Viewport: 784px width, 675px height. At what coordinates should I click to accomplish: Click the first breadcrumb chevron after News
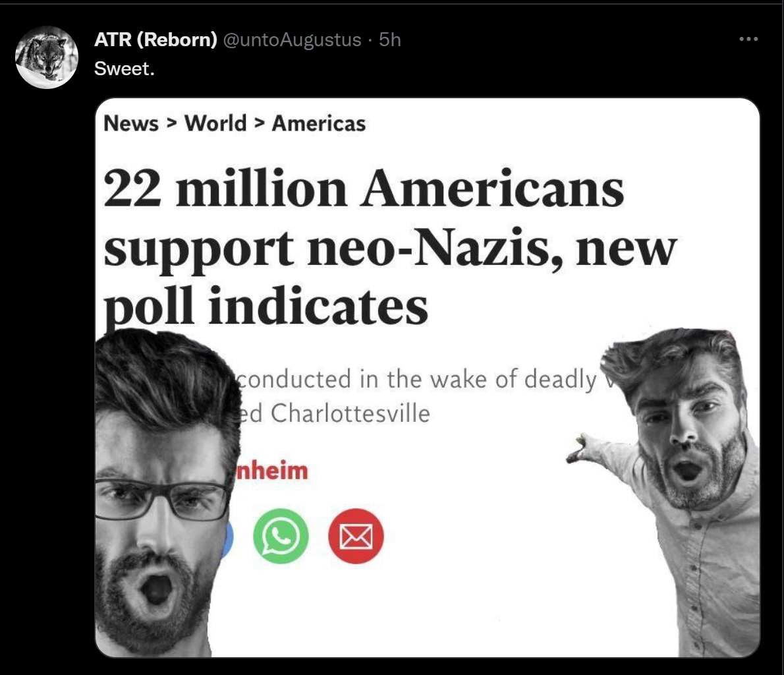pos(171,123)
